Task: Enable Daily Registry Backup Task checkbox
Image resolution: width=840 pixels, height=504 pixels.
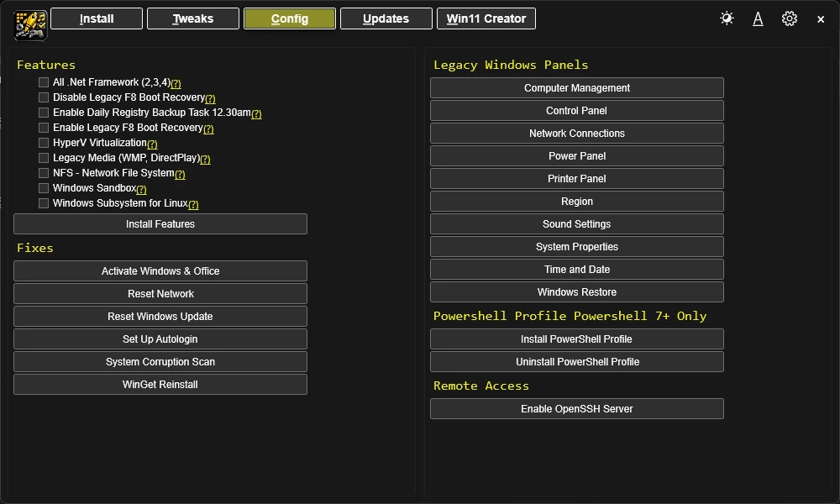Action: coord(44,113)
